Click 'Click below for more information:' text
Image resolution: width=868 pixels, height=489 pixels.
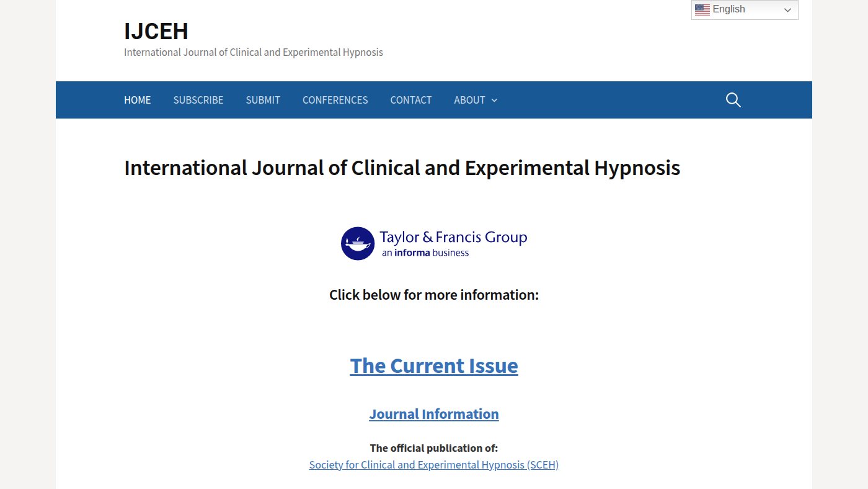coord(434,295)
